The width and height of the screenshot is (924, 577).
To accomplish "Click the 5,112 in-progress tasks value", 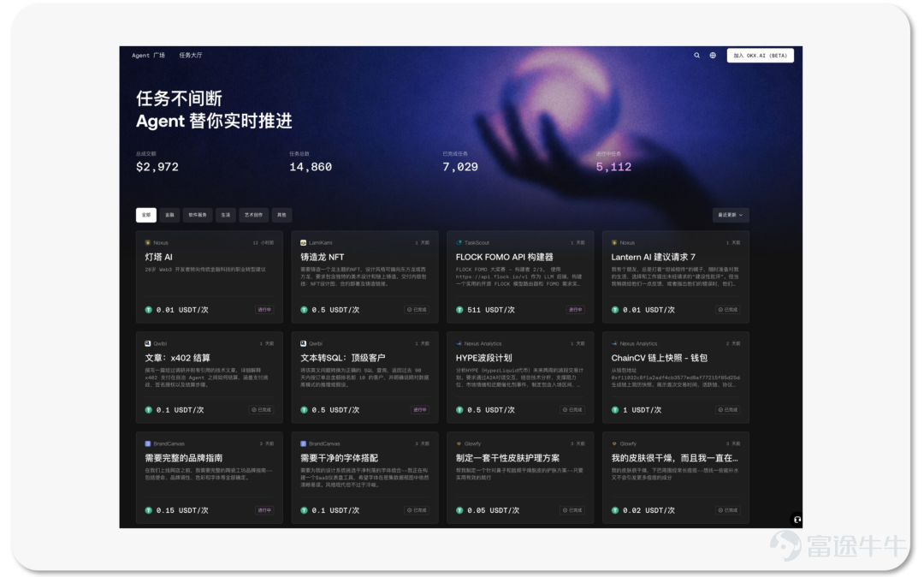I will click(x=613, y=168).
